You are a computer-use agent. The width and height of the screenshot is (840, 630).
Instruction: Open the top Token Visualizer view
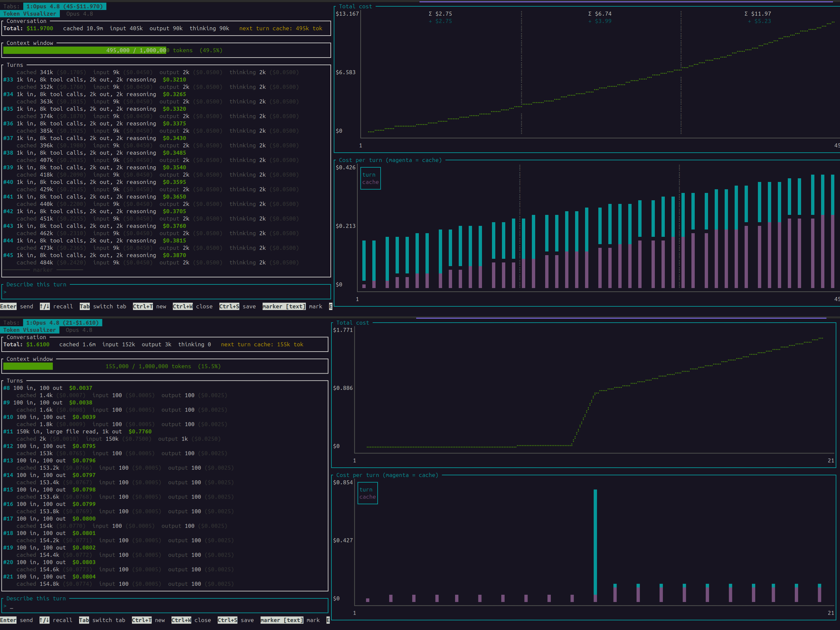pos(30,14)
